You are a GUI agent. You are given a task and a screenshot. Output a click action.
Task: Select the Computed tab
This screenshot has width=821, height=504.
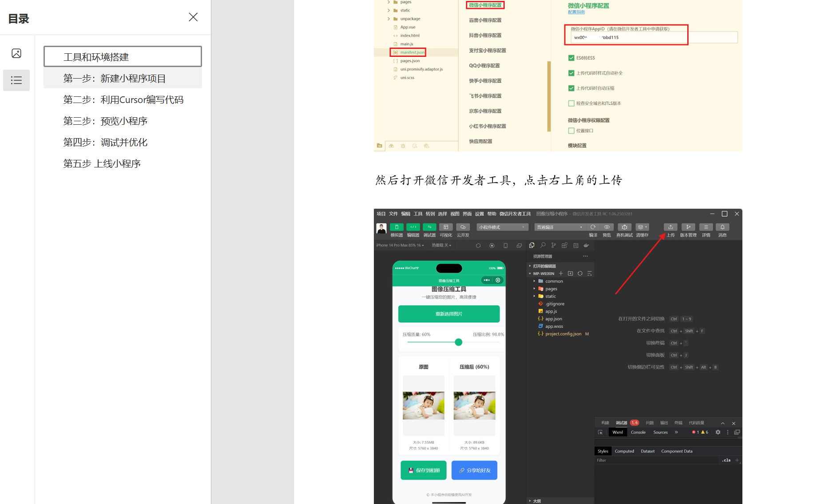(624, 451)
